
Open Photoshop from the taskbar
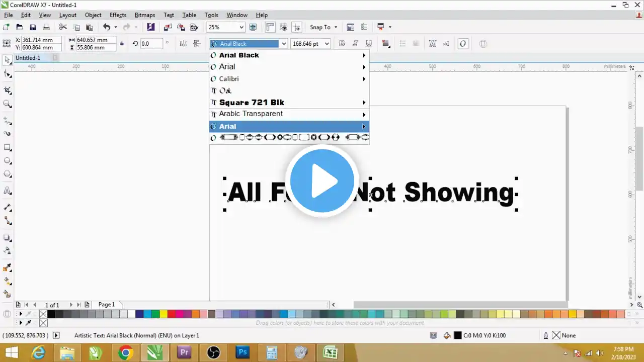pyautogui.click(x=244, y=352)
